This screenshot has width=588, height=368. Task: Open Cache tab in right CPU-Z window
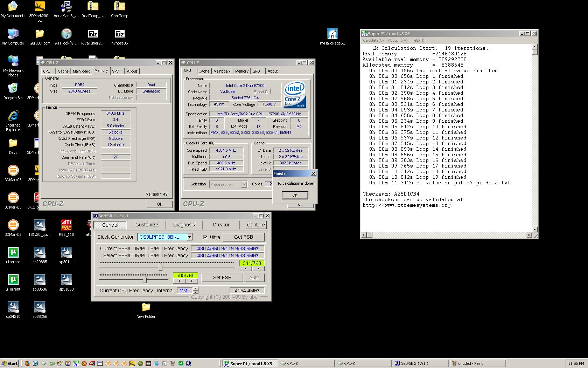click(x=204, y=71)
